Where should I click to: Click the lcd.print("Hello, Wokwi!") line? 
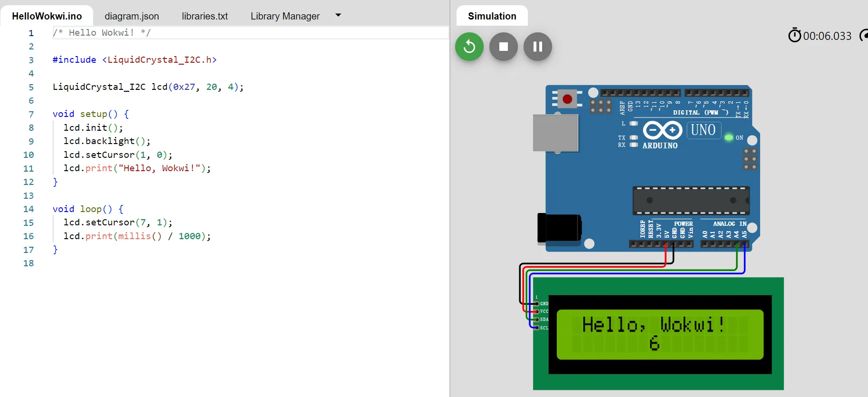tap(137, 168)
